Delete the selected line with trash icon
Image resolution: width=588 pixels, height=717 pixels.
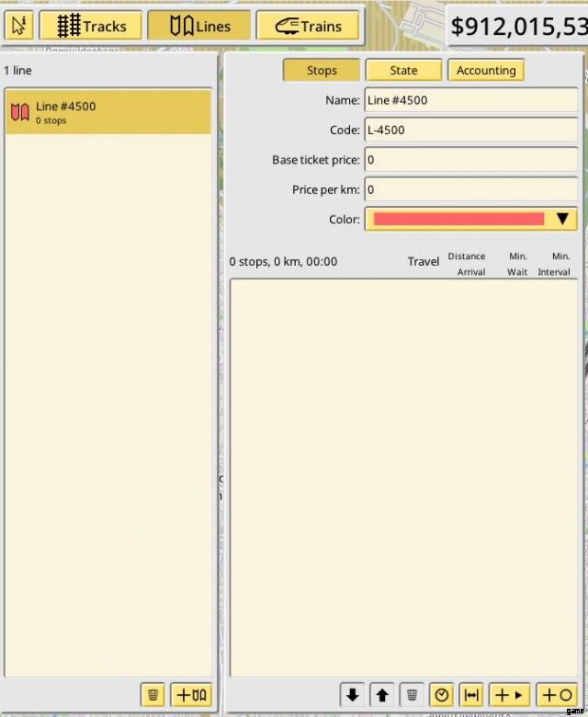click(153, 695)
